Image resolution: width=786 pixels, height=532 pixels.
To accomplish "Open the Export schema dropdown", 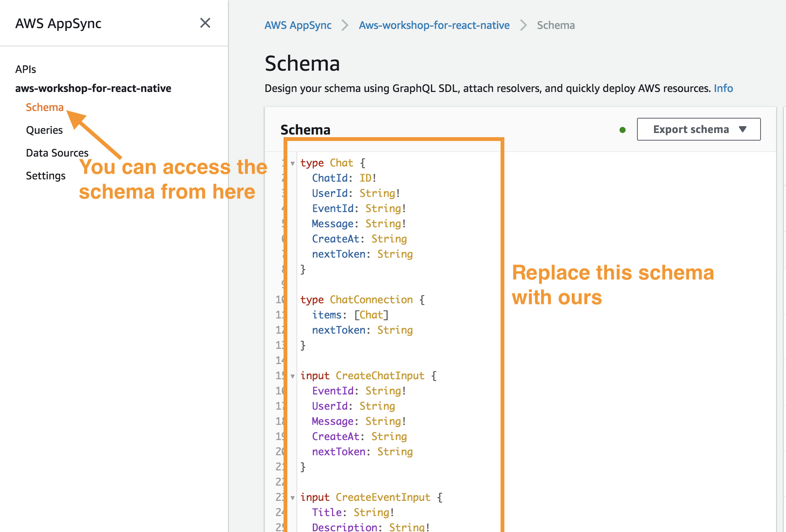I will click(699, 129).
